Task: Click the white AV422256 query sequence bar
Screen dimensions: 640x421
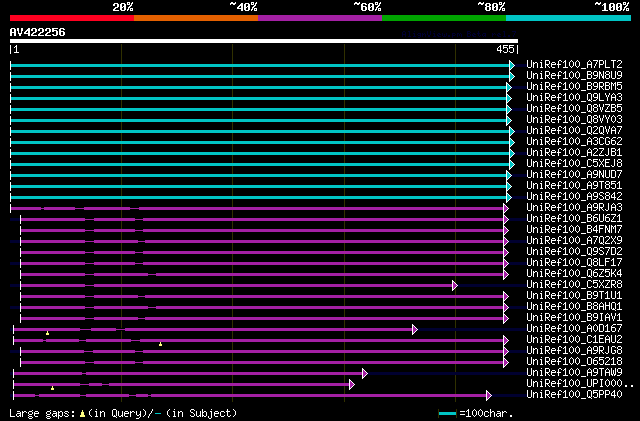Action: (x=264, y=41)
